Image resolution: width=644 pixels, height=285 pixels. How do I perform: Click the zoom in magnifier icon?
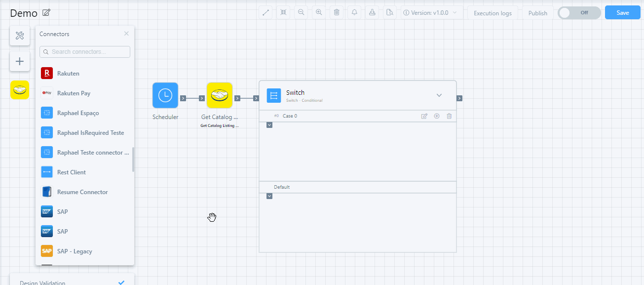[319, 12]
